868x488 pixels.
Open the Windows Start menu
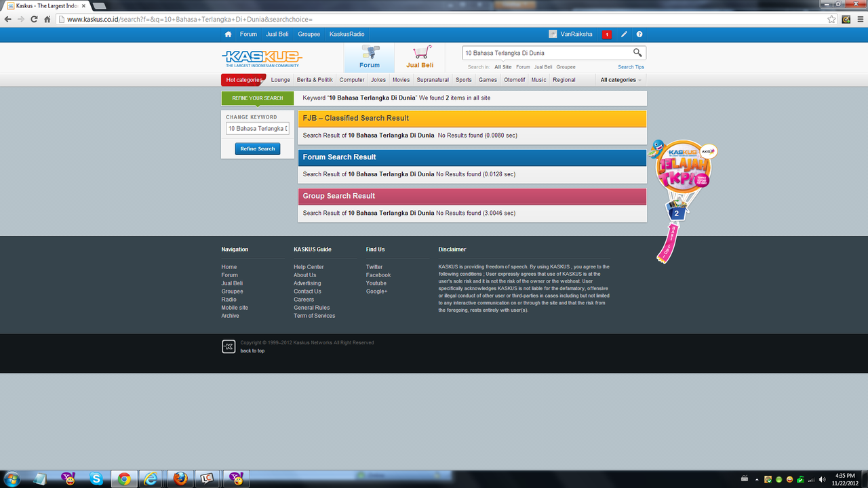[x=13, y=479]
